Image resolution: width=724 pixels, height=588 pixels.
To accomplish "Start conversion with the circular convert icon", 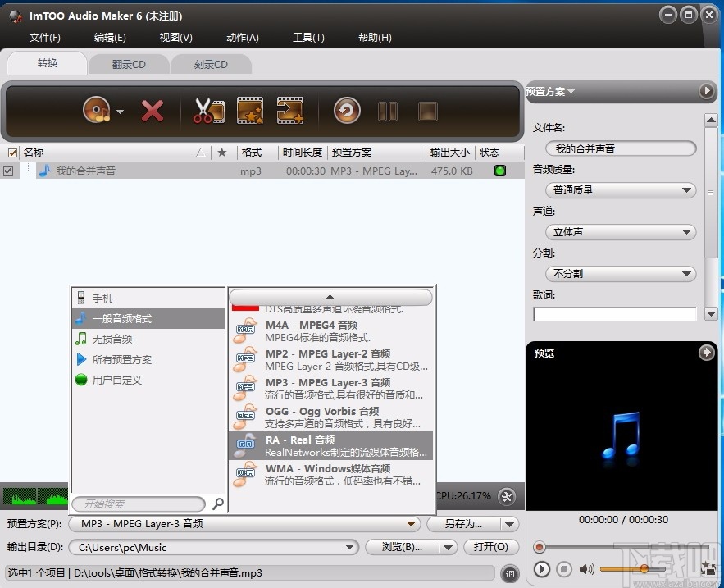I will (346, 109).
